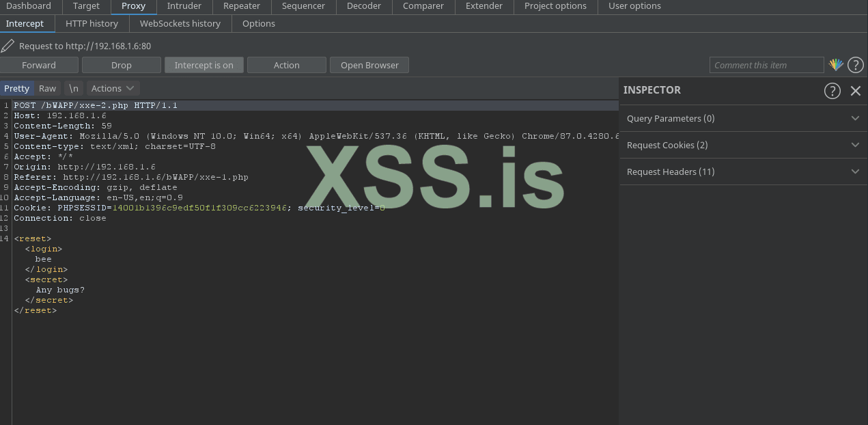Screen dimensions: 868x425
Task: Click the pencil edit icon beside Request
Action: click(8, 46)
